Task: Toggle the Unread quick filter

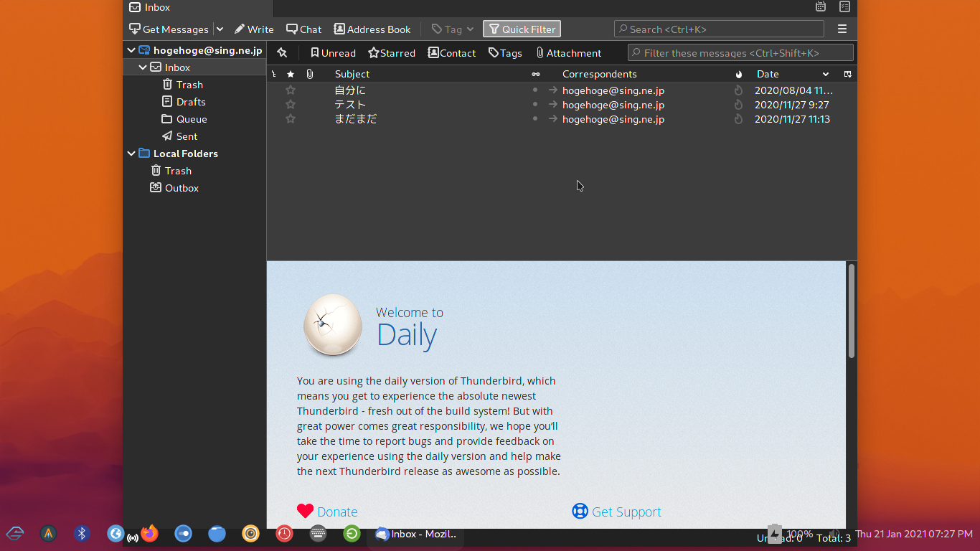Action: click(333, 53)
